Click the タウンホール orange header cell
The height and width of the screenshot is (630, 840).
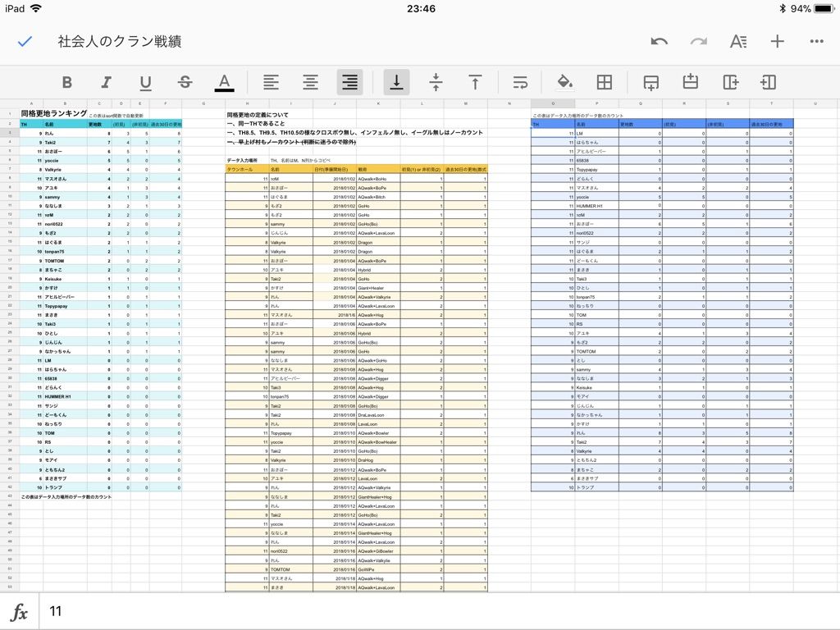pyautogui.click(x=247, y=169)
